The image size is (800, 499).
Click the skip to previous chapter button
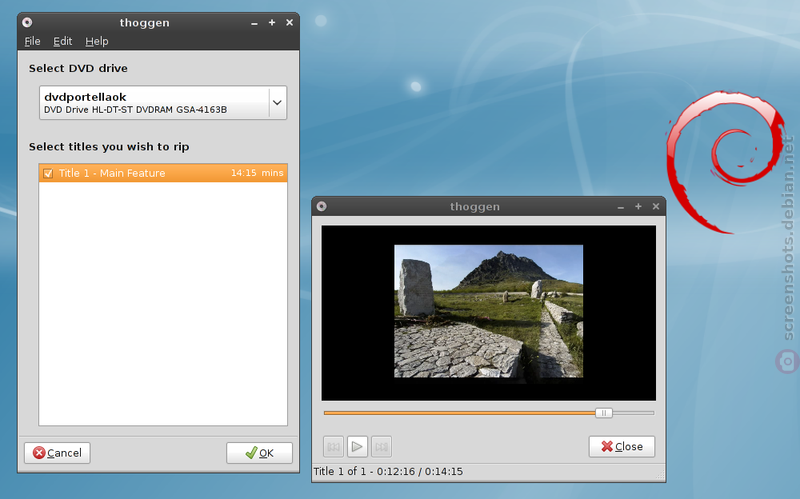333,447
